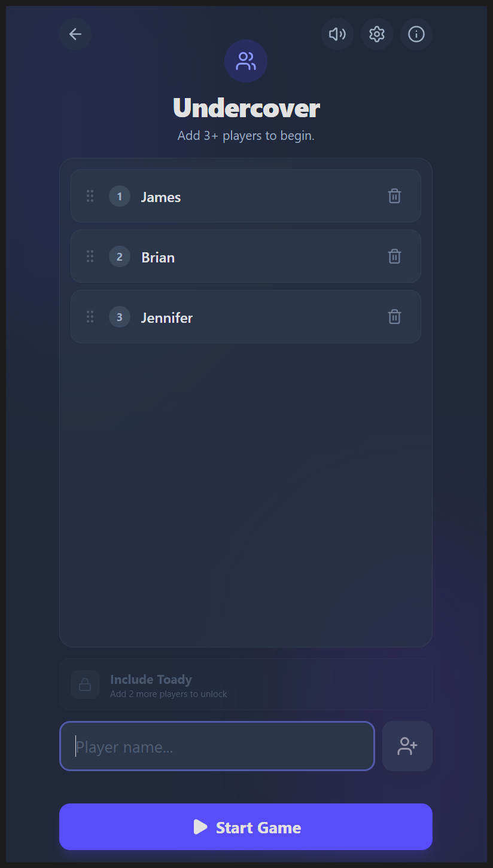Viewport: 493px width, 868px height.
Task: Delete Jennifer with the trash icon
Action: (x=394, y=317)
